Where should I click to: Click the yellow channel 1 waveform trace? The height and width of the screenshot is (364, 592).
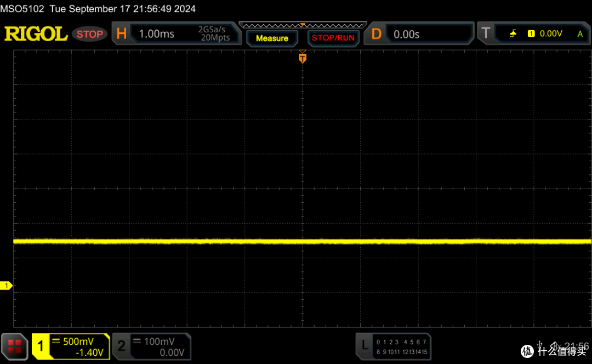(x=303, y=241)
